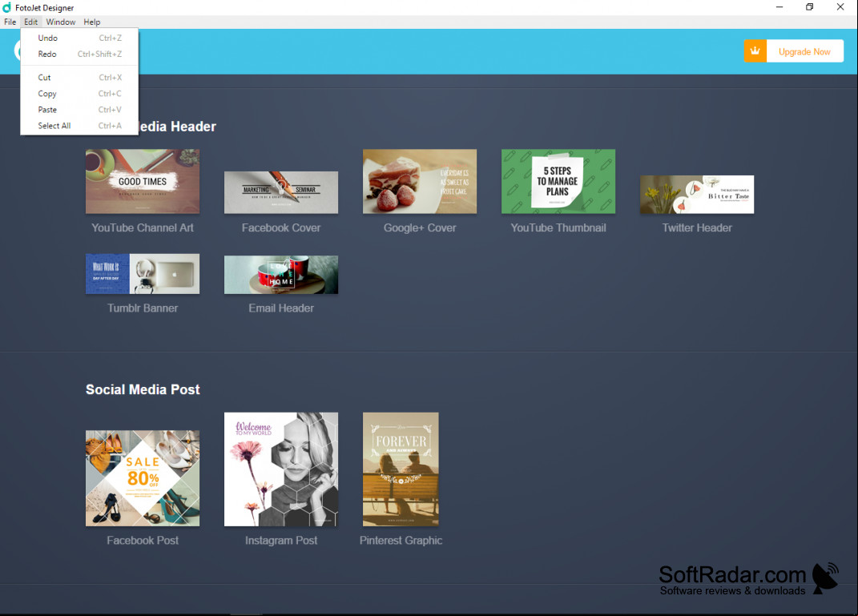Open the Help menu
858x616 pixels.
[x=92, y=22]
